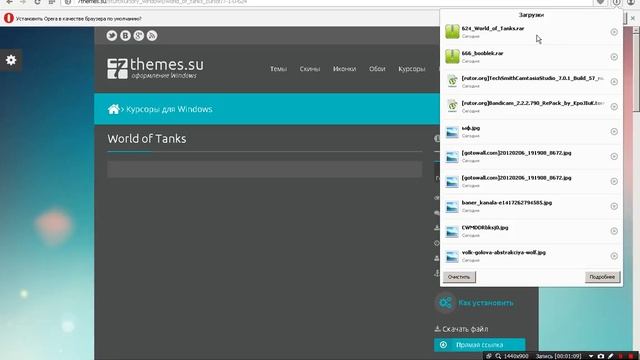
Task: Open 624_World_of_Tanks.rar download entry
Action: (531, 32)
